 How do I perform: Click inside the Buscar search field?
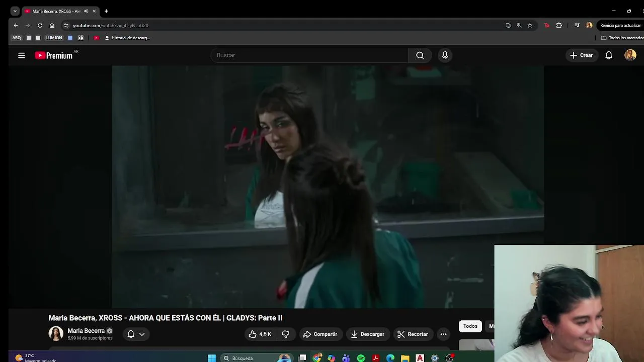[309, 55]
